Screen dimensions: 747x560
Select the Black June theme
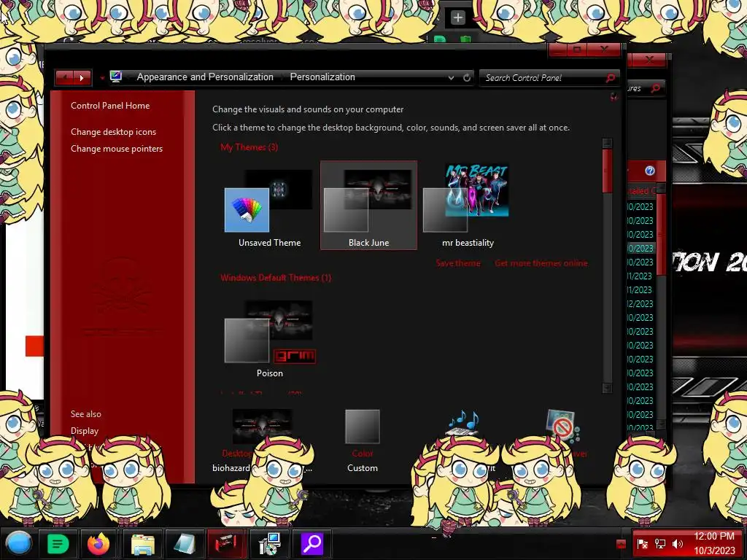click(x=368, y=205)
